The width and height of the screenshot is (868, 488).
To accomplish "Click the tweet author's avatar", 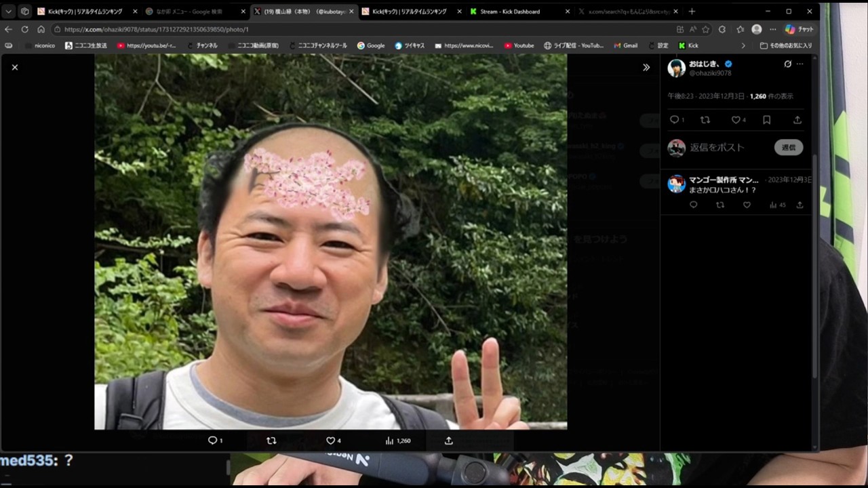I will pyautogui.click(x=676, y=68).
